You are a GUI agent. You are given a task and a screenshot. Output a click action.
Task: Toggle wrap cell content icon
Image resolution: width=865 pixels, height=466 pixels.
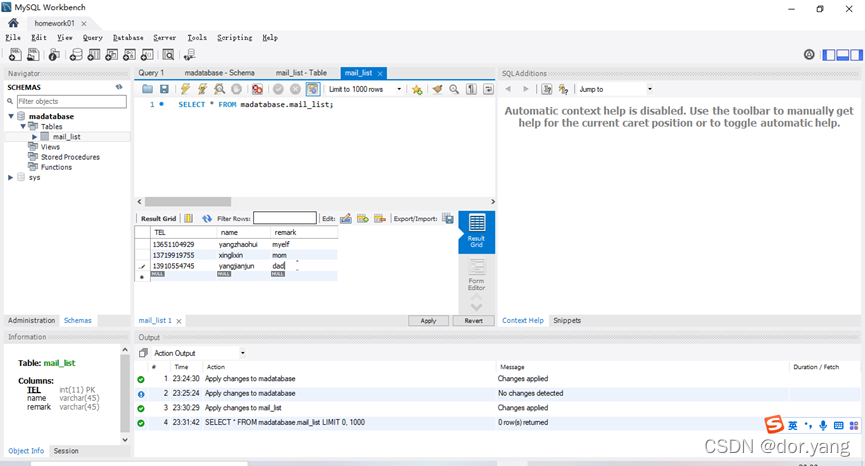tap(189, 218)
